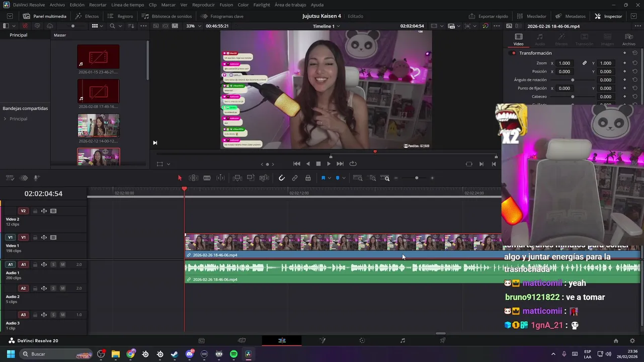Select the 2026-02-26 18-46-06.mp4 audio clip

pos(413,271)
